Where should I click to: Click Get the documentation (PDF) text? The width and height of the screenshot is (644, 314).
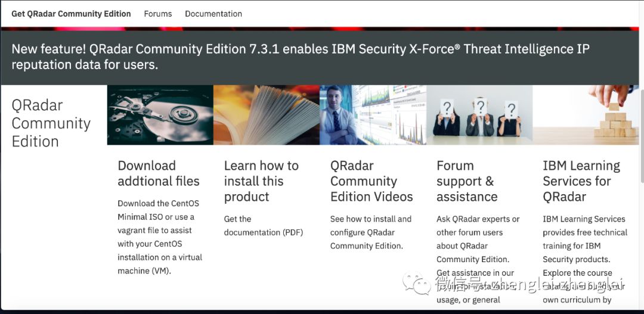coord(264,226)
